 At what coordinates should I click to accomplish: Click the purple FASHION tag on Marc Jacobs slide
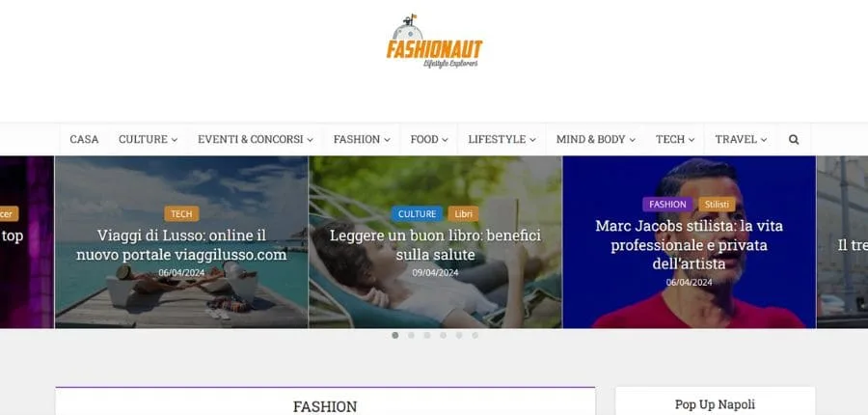point(667,205)
